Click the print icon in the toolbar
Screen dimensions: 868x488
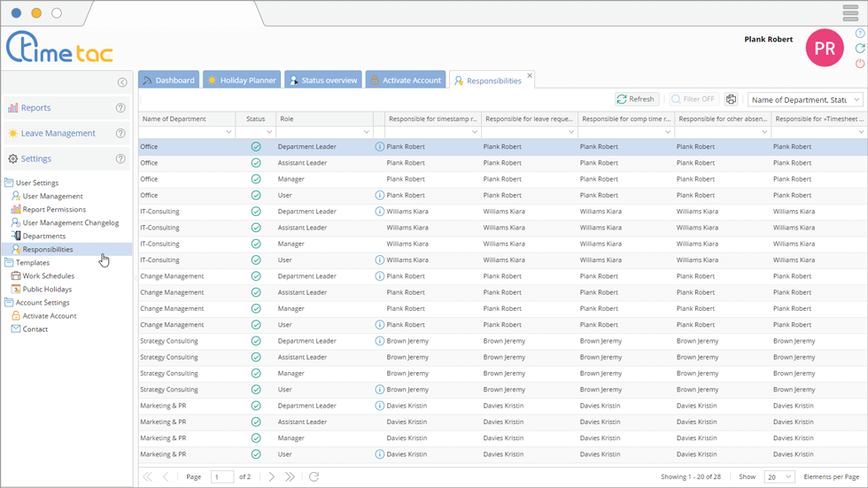731,99
